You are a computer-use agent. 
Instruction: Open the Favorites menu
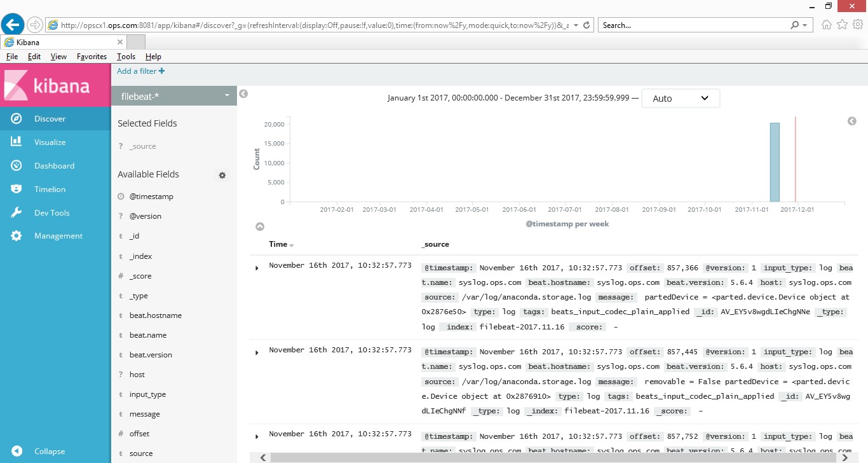tap(92, 57)
